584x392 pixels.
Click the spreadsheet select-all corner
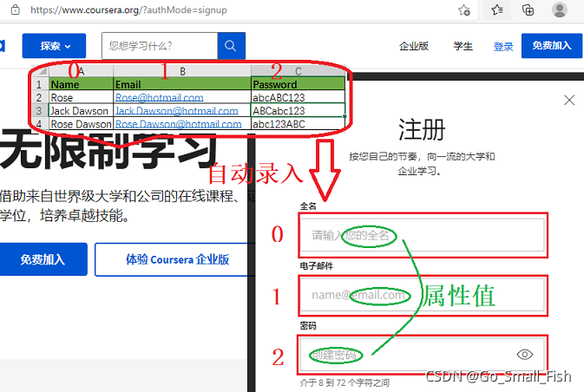(x=42, y=71)
